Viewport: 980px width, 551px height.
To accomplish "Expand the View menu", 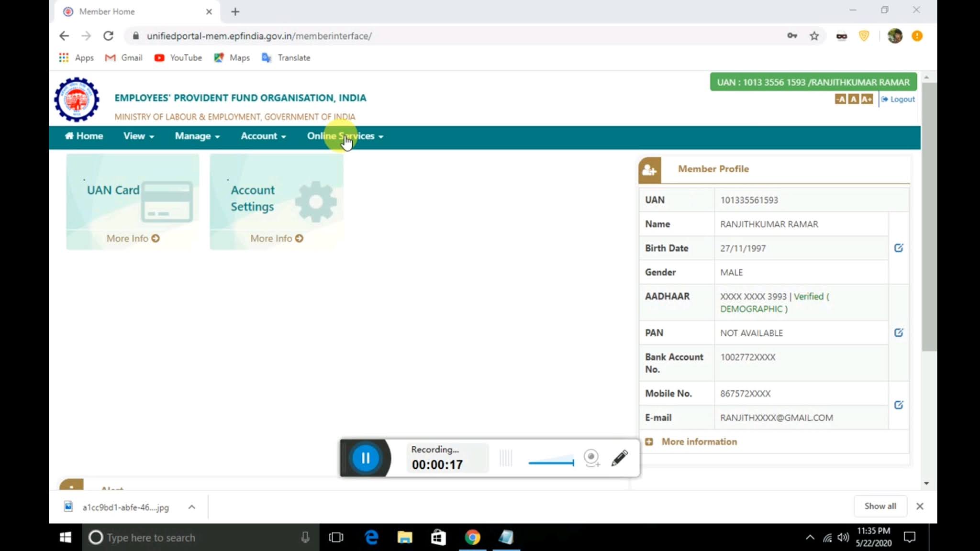I will point(138,136).
